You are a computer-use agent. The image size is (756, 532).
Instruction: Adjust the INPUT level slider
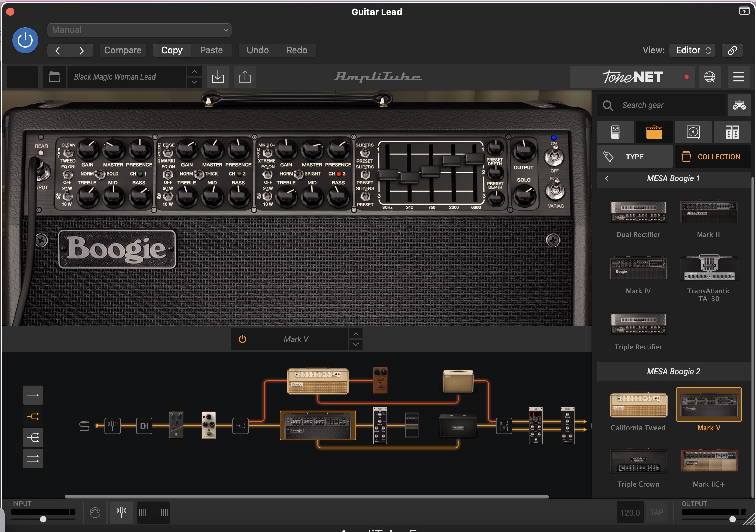43,519
